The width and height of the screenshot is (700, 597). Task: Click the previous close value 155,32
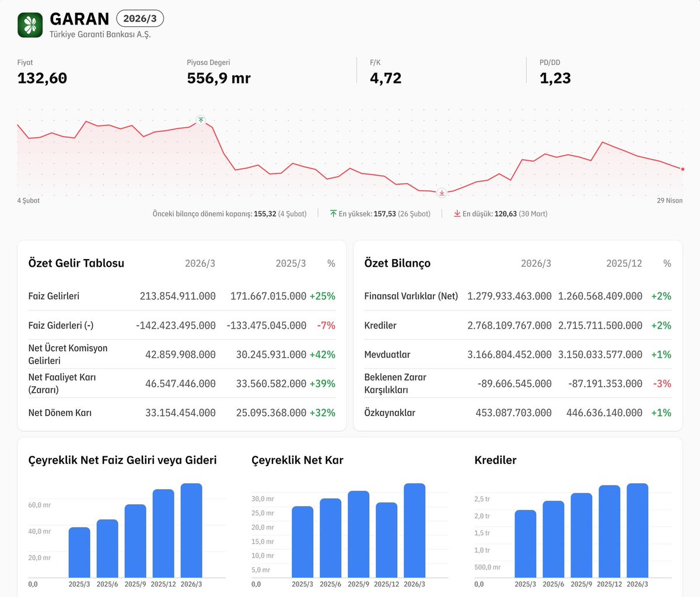265,214
